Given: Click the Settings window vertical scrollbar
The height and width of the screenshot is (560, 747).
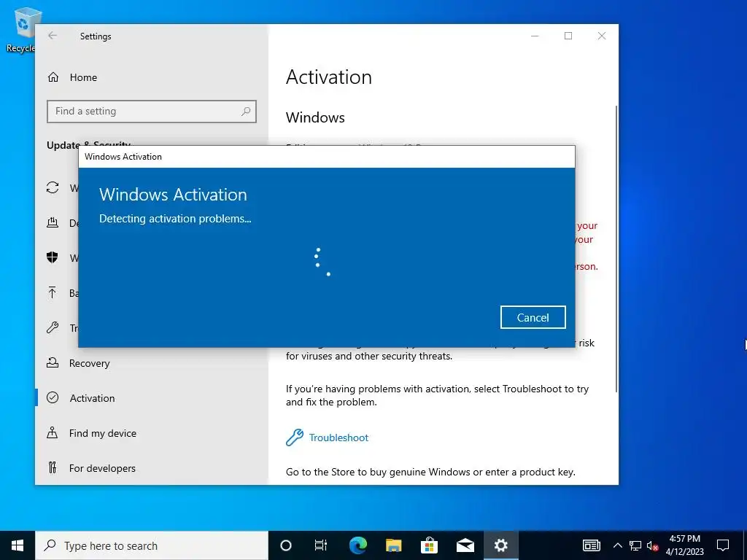Looking at the screenshot, I should 616,249.
